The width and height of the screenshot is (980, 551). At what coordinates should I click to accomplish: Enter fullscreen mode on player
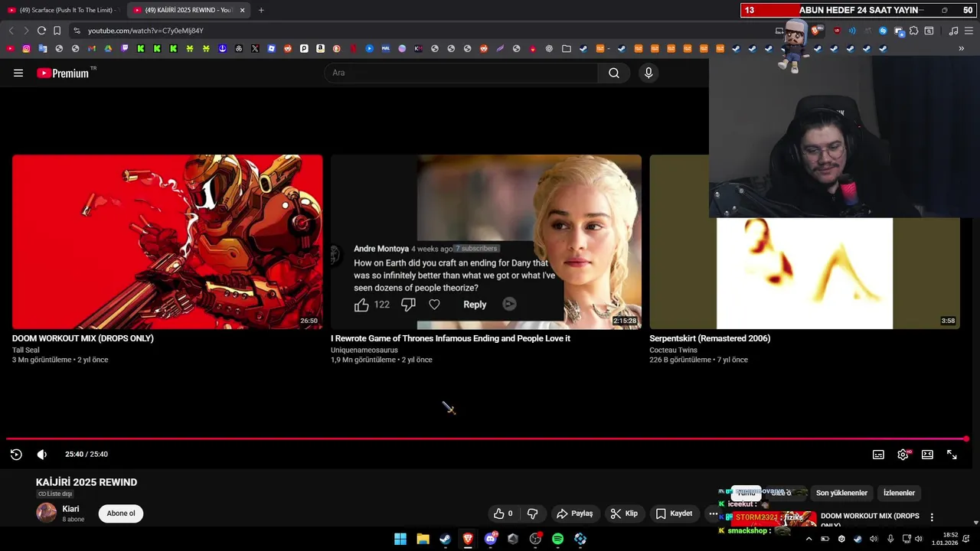pos(952,455)
